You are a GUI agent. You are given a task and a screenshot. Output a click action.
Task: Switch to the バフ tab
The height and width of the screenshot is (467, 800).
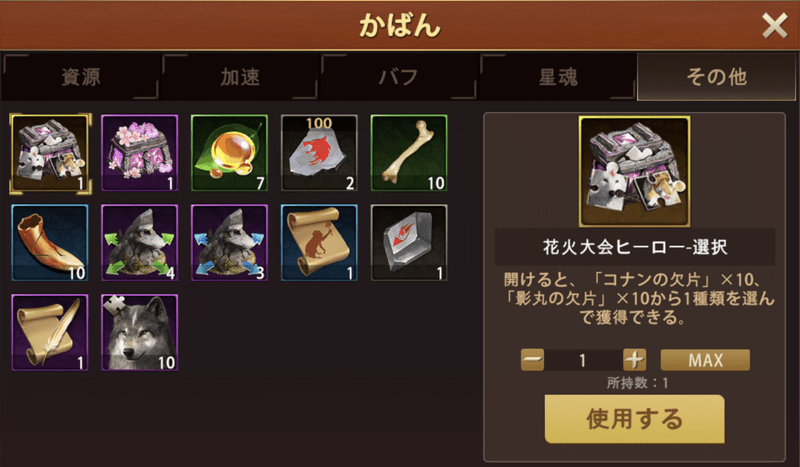click(399, 77)
